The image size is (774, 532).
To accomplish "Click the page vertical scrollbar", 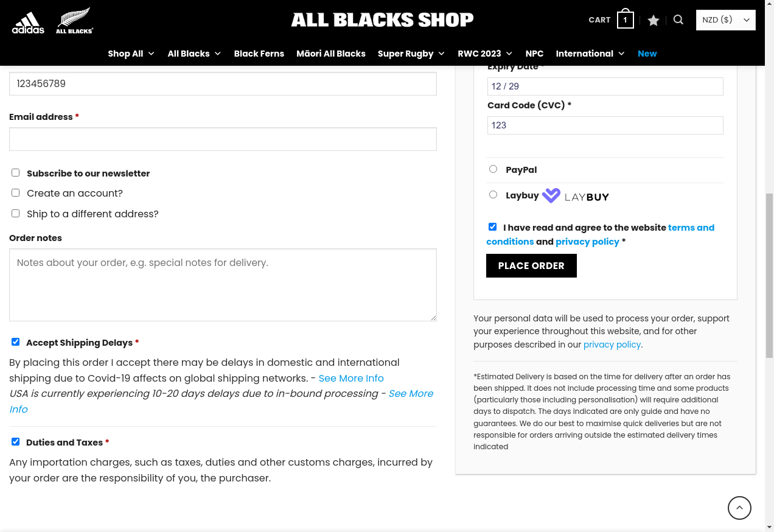I will [x=769, y=266].
